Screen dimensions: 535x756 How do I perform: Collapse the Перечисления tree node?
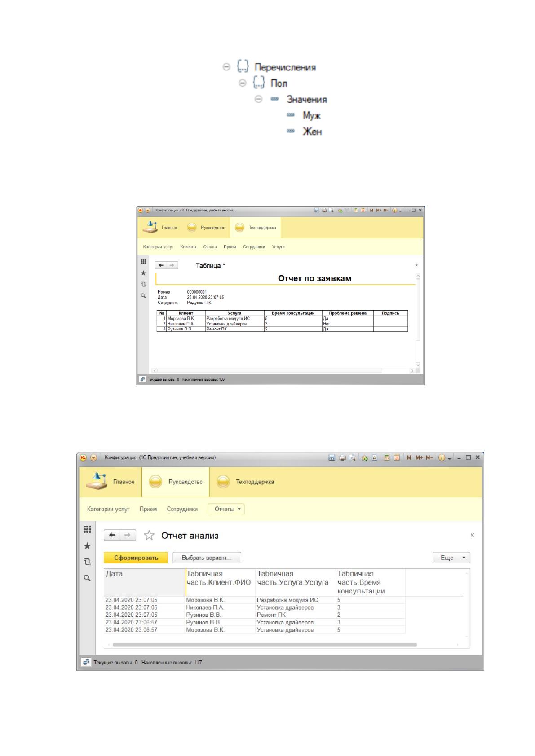pyautogui.click(x=226, y=67)
